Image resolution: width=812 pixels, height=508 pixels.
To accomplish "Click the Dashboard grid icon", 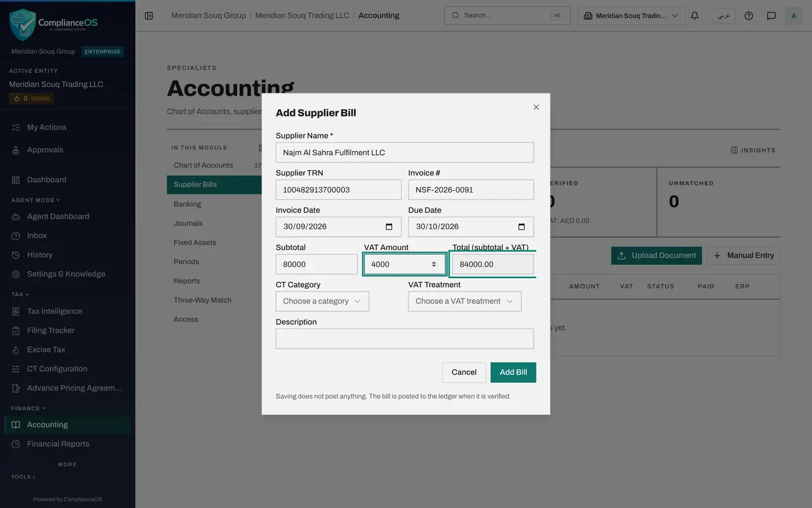I will pyautogui.click(x=16, y=180).
